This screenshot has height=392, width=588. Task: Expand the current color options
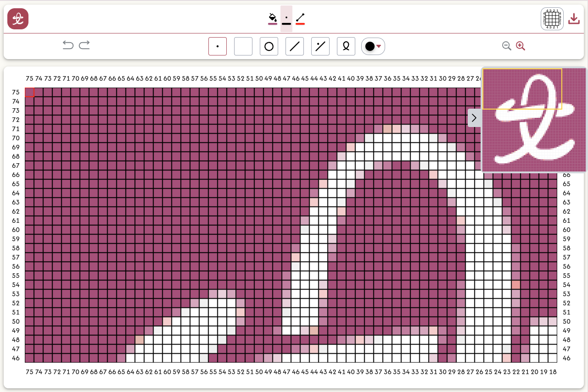pyautogui.click(x=379, y=46)
